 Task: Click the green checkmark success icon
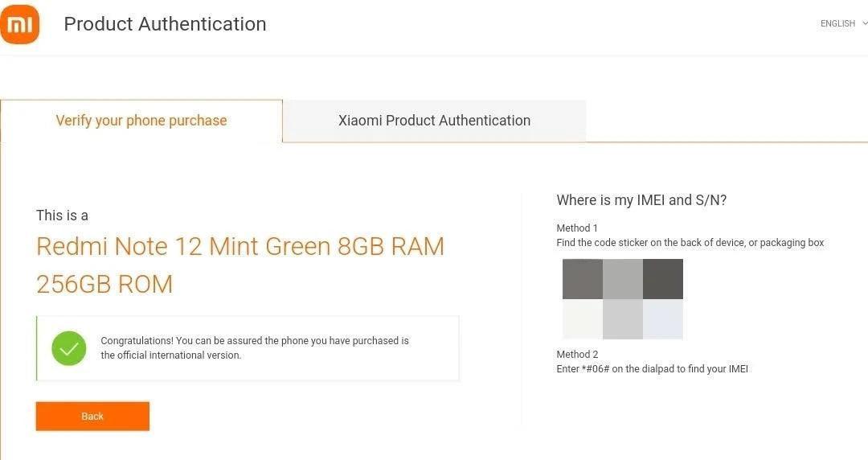pyautogui.click(x=69, y=348)
